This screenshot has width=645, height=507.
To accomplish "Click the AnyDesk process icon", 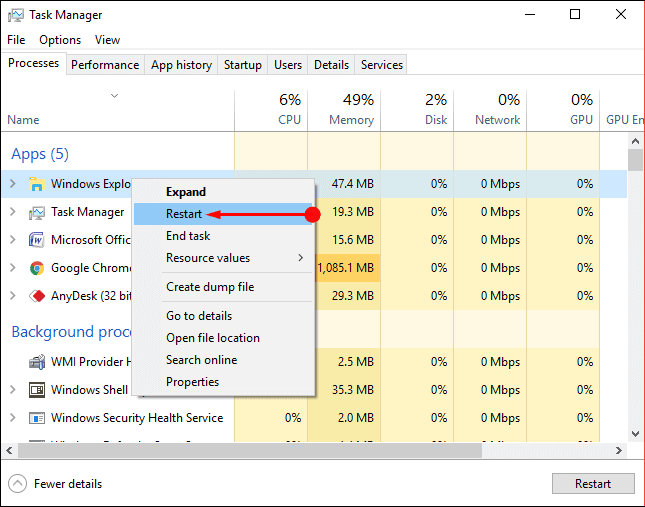I will 37,296.
